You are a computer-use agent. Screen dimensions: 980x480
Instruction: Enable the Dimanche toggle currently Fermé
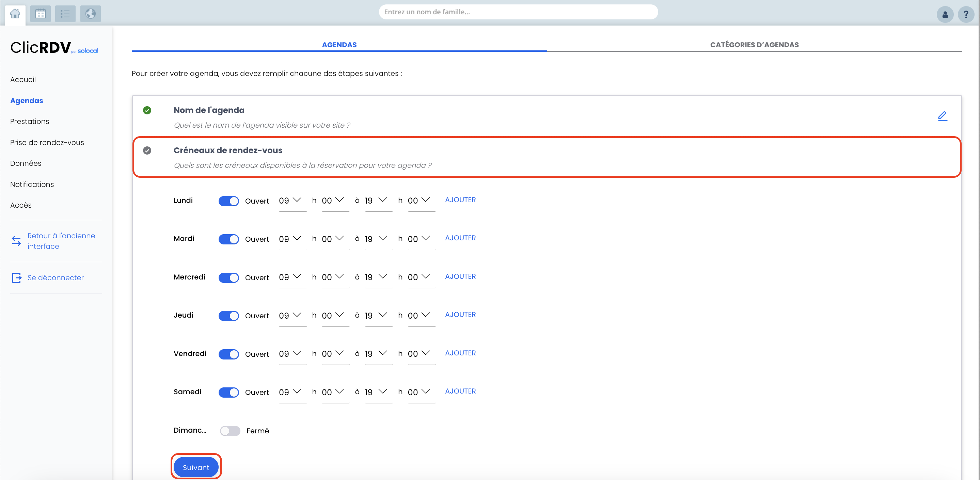point(230,431)
